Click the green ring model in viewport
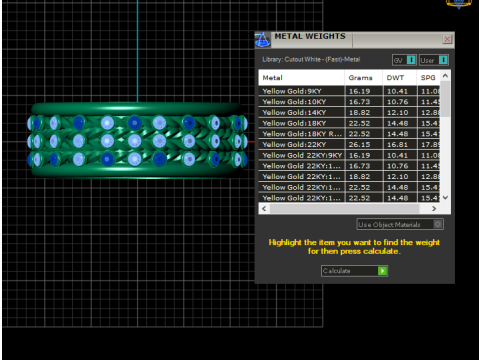 (x=137, y=140)
